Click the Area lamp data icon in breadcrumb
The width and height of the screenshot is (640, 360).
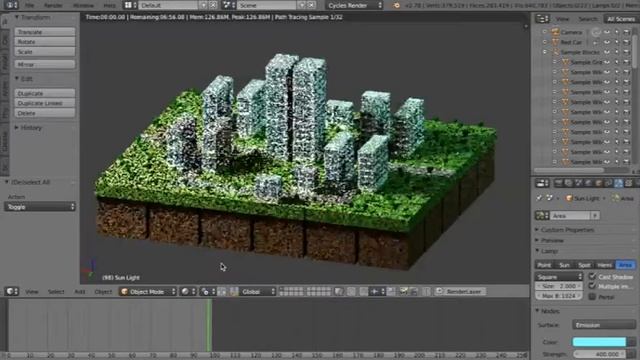coord(615,198)
